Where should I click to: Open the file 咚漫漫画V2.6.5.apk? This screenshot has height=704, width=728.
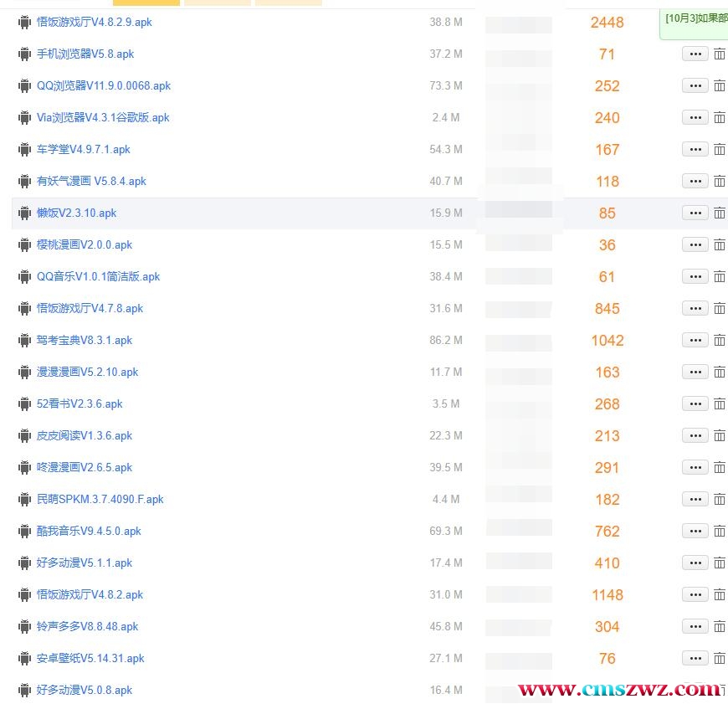coord(85,468)
